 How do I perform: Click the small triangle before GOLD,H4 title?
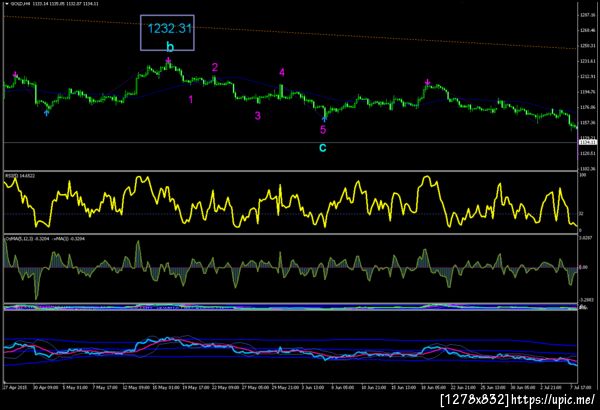point(7,3)
